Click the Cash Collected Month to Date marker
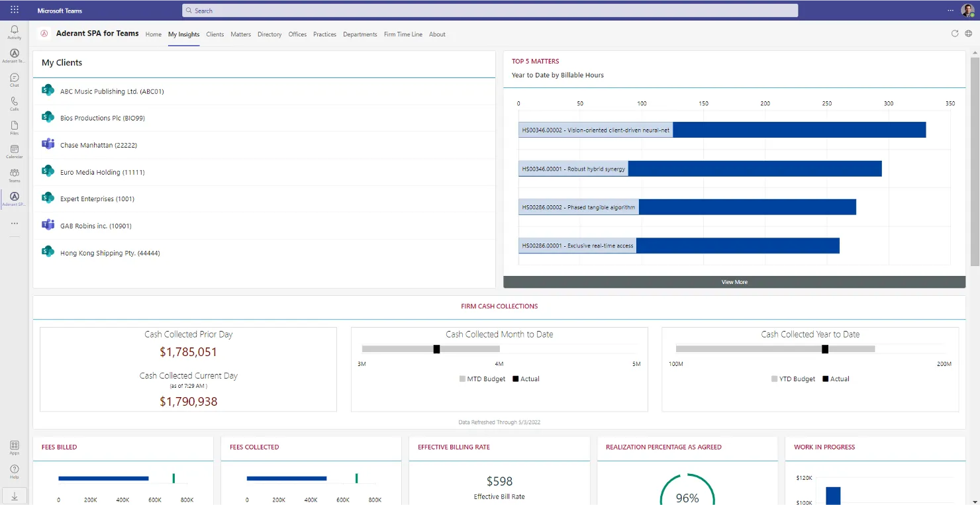980x505 pixels. tap(436, 349)
